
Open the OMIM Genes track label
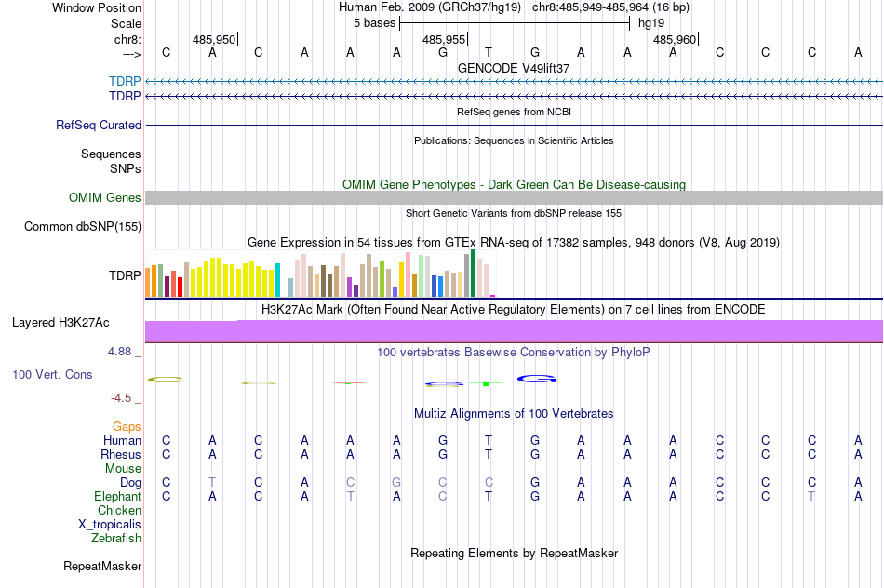[x=104, y=197]
